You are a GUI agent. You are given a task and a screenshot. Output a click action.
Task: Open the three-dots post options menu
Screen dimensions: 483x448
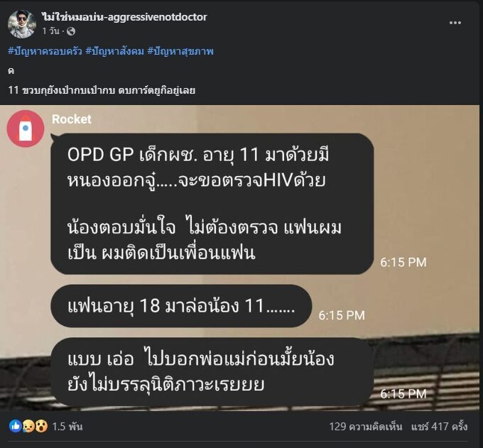(455, 23)
